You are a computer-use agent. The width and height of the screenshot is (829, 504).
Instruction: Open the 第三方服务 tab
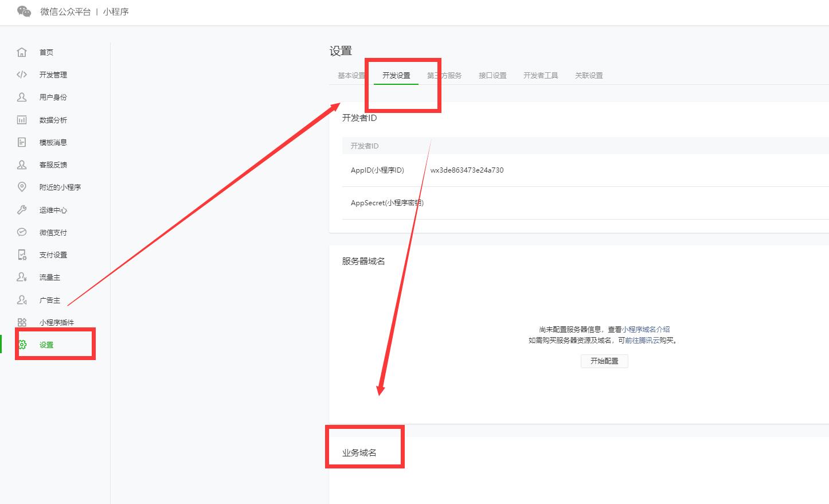coord(444,75)
